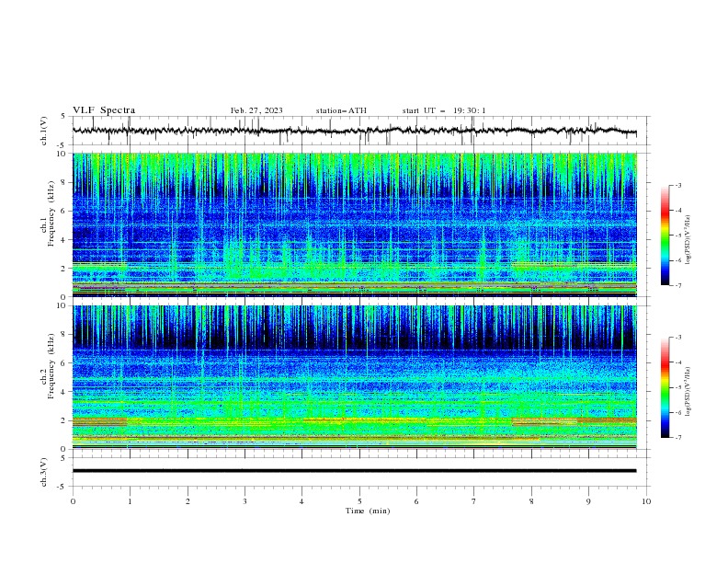Click the date 'Feb. 27, 2023'
The image size is (728, 563).
click(256, 110)
